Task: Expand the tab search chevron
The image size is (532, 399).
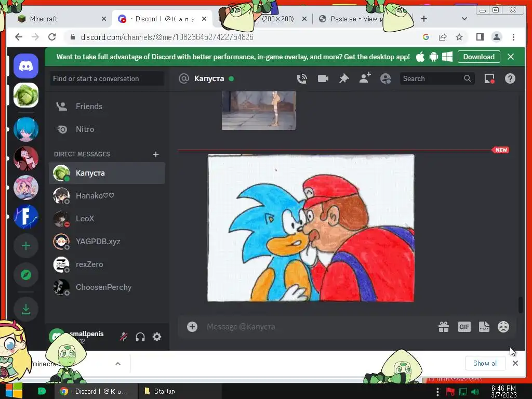Action: [x=464, y=19]
